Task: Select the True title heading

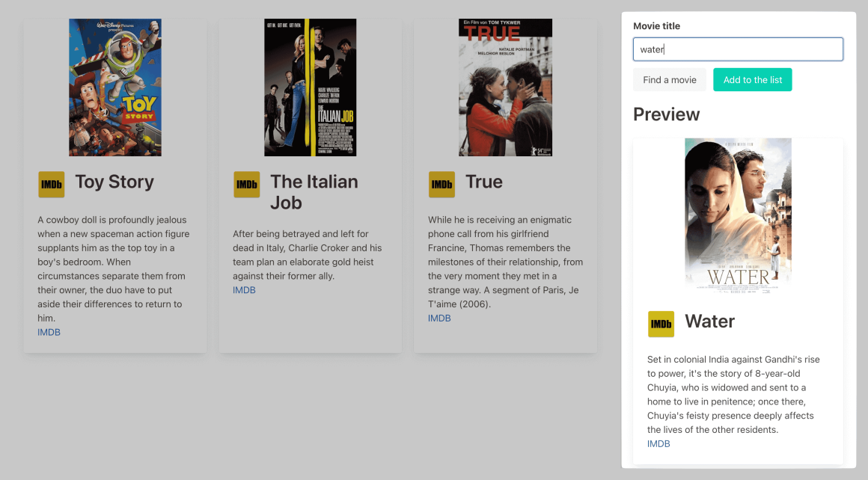Action: 484,182
